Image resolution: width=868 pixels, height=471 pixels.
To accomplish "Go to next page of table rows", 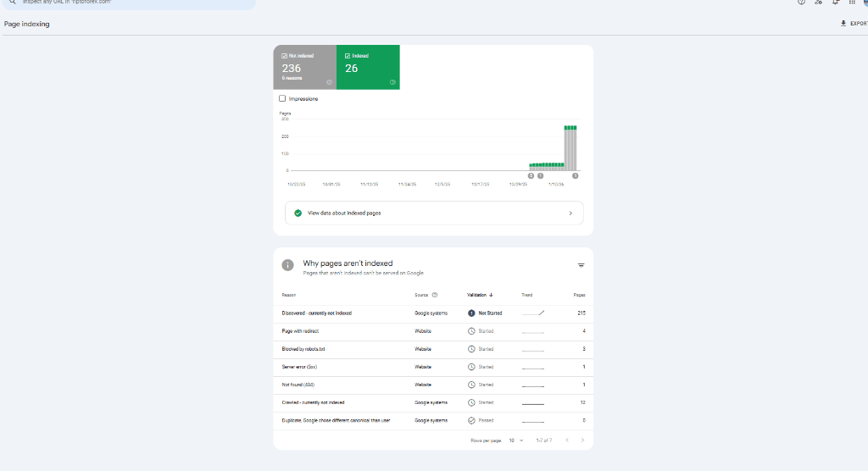I will point(582,441).
